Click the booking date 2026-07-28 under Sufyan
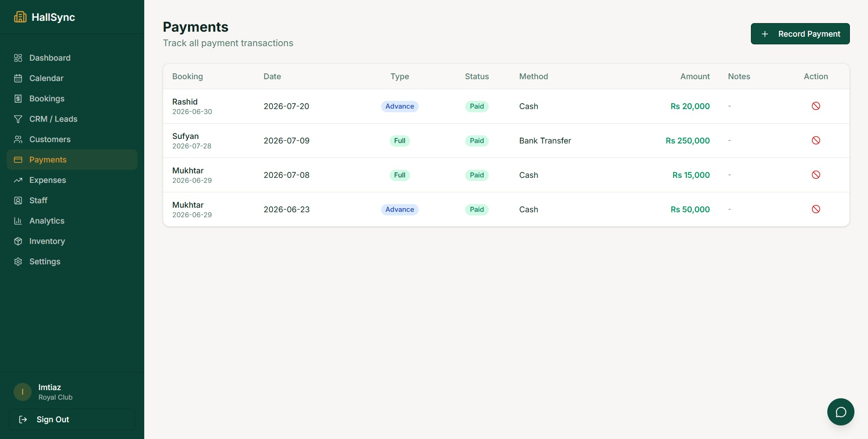This screenshot has height=439, width=868. pyautogui.click(x=192, y=146)
